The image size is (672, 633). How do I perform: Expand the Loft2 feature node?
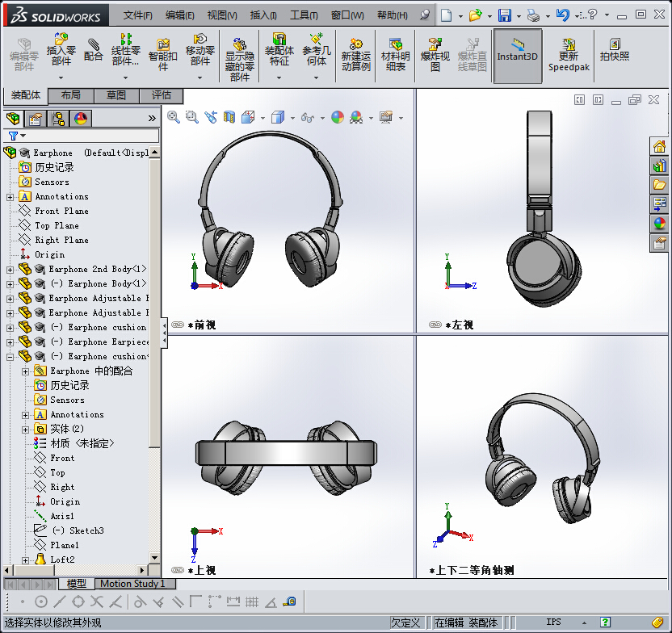click(x=25, y=560)
